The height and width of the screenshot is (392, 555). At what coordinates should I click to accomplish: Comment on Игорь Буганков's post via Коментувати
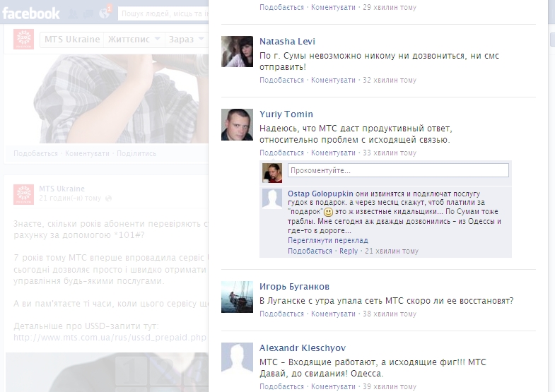(333, 314)
